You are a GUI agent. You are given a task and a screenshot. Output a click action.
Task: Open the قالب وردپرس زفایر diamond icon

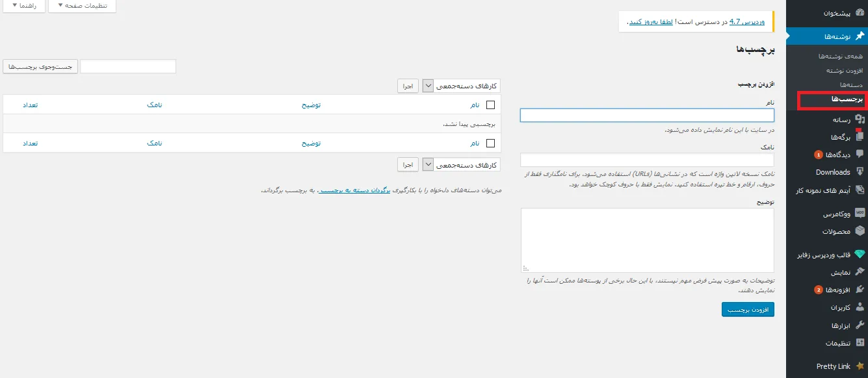tap(860, 255)
